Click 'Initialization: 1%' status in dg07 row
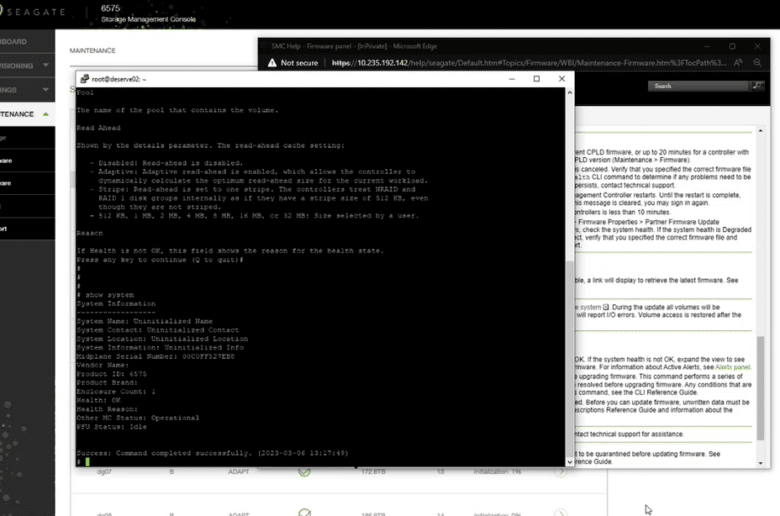The height and width of the screenshot is (516, 780). click(497, 471)
